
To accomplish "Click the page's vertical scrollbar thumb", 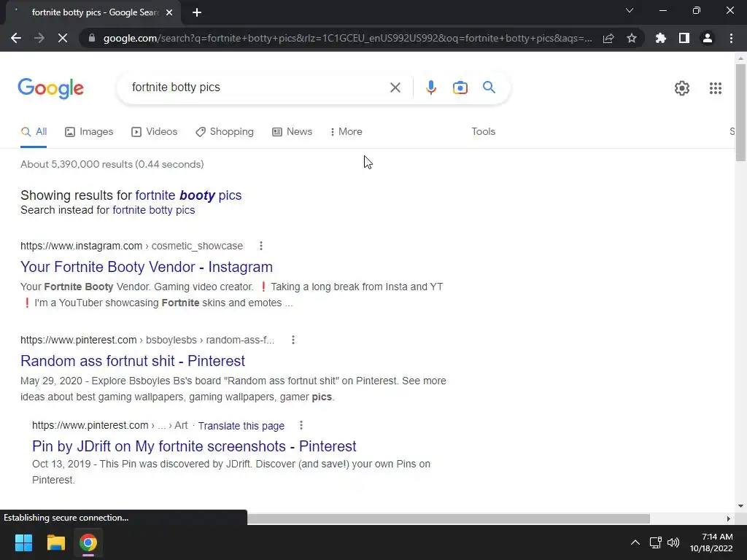I will 740,112.
